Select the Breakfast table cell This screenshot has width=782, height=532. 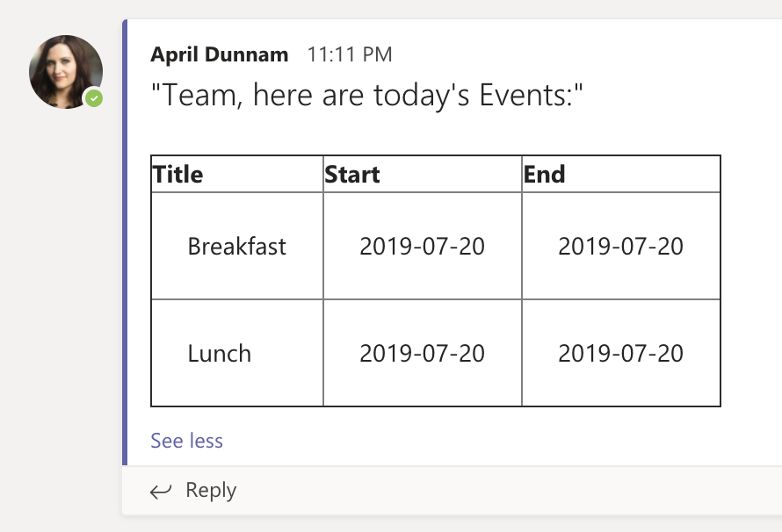point(237,247)
